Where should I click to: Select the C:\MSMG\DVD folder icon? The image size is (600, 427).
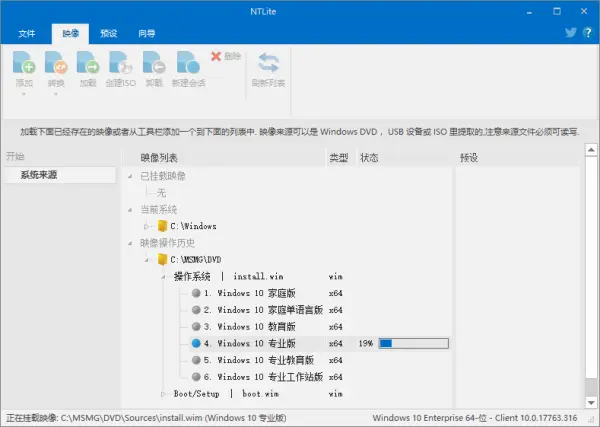click(162, 259)
